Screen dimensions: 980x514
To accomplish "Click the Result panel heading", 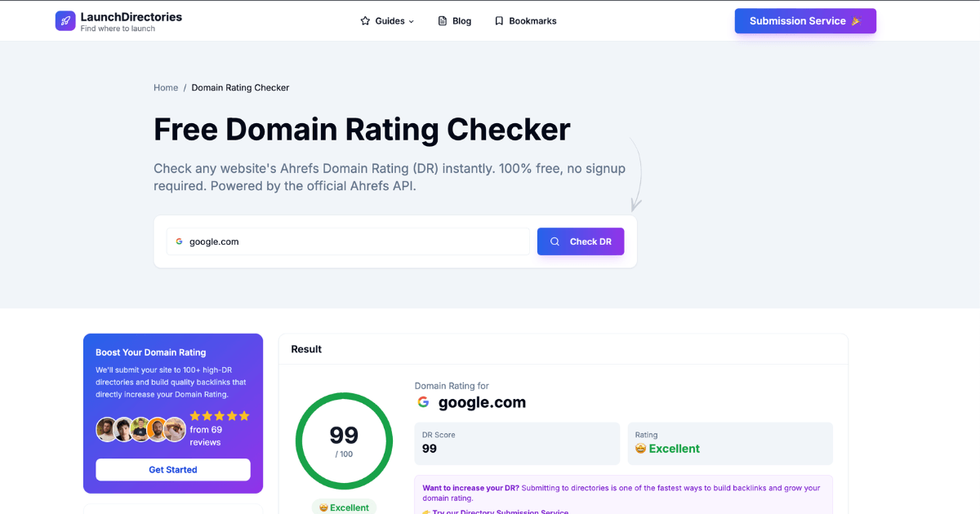I will [x=306, y=349].
